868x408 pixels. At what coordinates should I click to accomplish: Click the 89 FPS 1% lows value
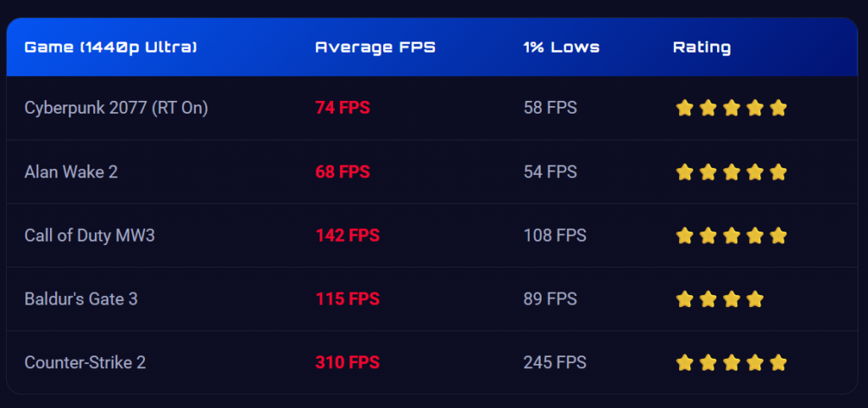550,299
